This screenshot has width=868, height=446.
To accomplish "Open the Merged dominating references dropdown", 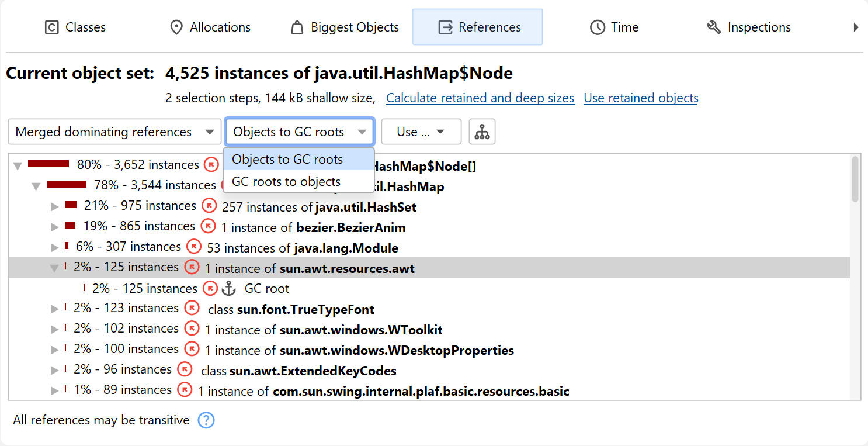I will click(x=114, y=132).
